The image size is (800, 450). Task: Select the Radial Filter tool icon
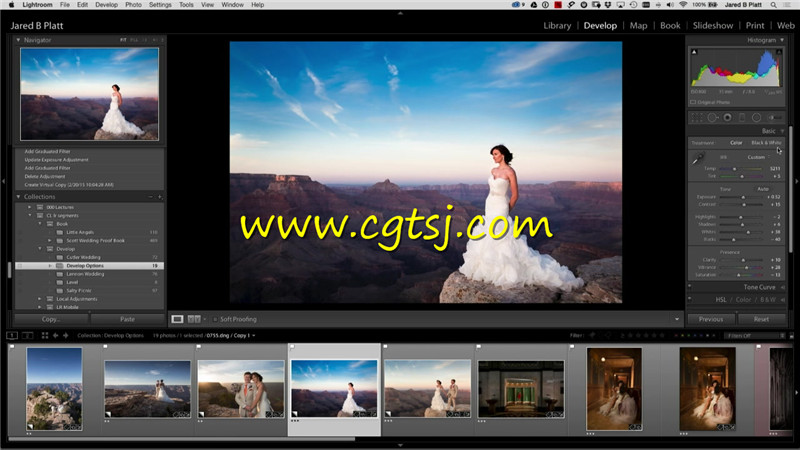[757, 117]
